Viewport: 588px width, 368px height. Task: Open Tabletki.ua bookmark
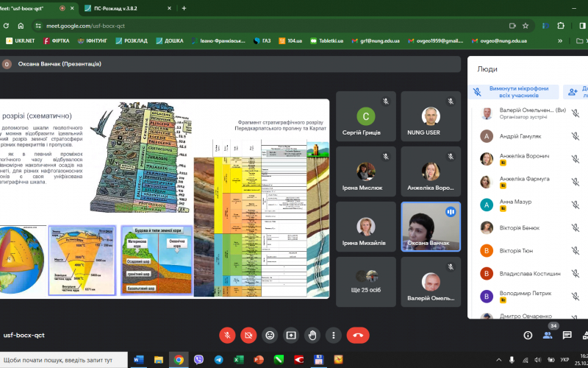pyautogui.click(x=327, y=40)
